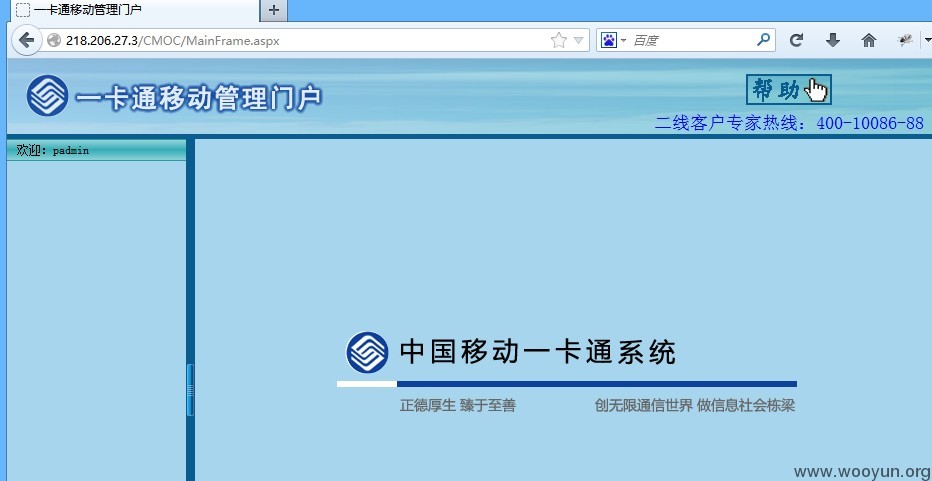Open URL history dropdown arrow
This screenshot has height=481, width=932.
(x=578, y=40)
